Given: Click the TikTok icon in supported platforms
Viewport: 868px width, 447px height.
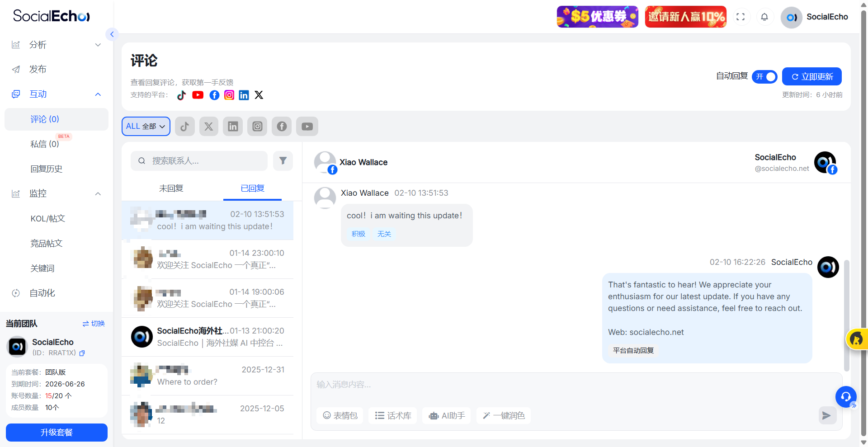Looking at the screenshot, I should tap(181, 95).
